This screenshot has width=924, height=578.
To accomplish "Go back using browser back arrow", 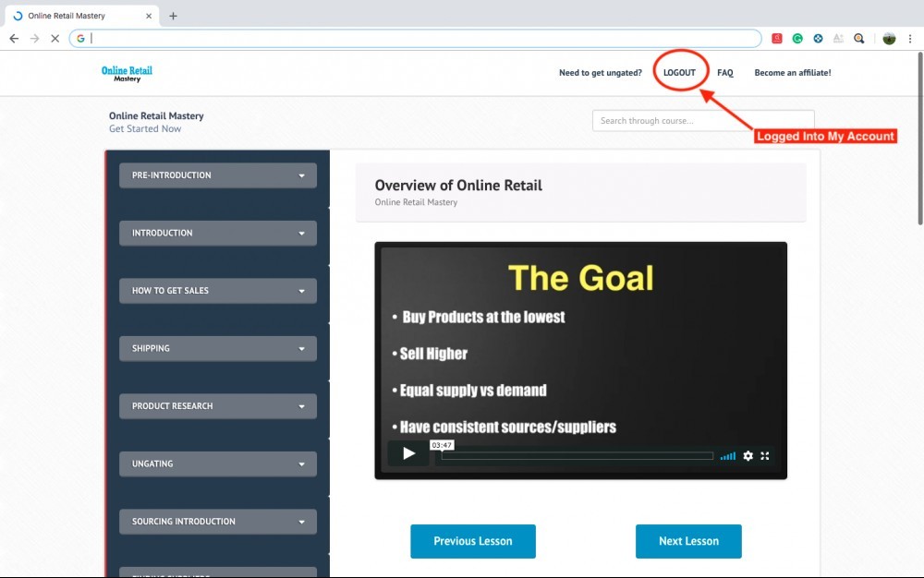I will tap(14, 38).
